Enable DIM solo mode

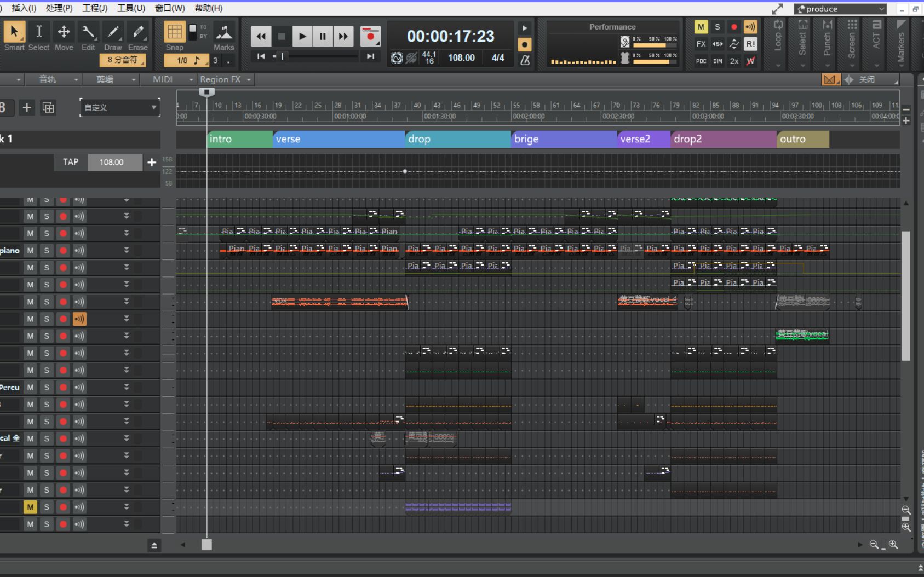coord(718,61)
